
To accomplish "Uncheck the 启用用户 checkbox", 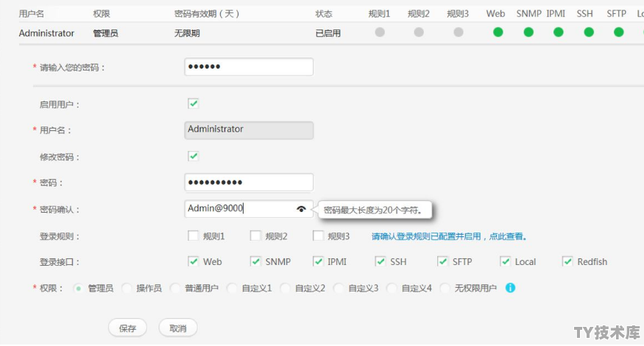I will coord(193,104).
